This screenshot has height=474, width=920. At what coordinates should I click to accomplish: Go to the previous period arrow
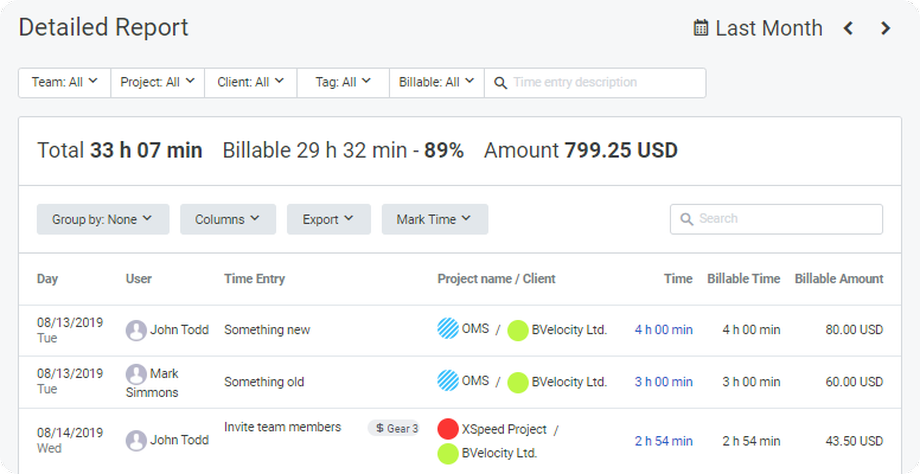pyautogui.click(x=848, y=28)
